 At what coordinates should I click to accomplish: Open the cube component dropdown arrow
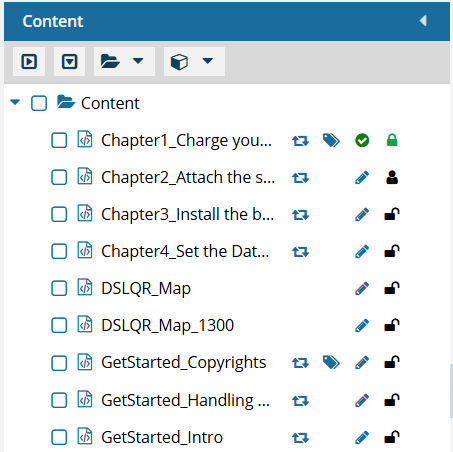[x=208, y=61]
